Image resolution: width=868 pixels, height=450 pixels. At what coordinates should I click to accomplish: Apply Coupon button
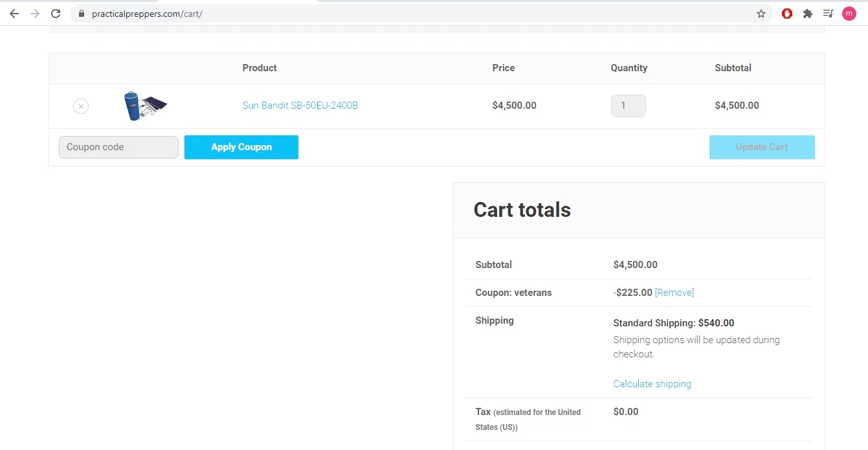241,147
